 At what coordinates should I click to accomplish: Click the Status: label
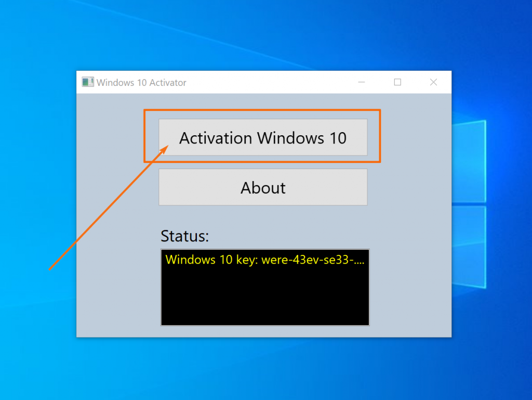click(184, 236)
